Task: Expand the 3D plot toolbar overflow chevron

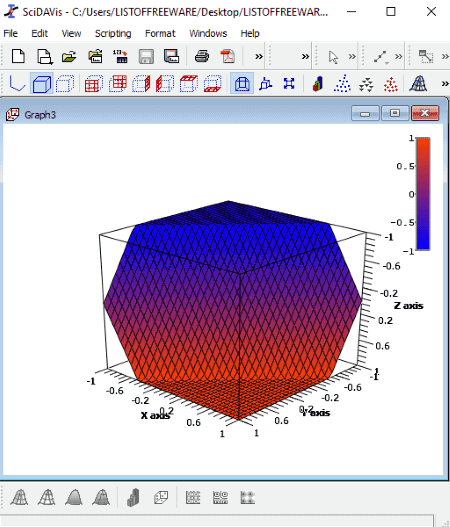Action: click(x=445, y=83)
